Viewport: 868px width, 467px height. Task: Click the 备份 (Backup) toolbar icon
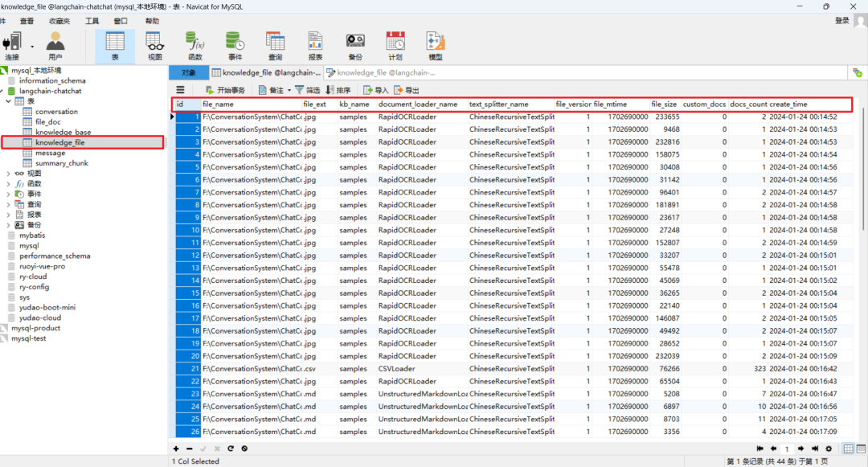coord(355,47)
